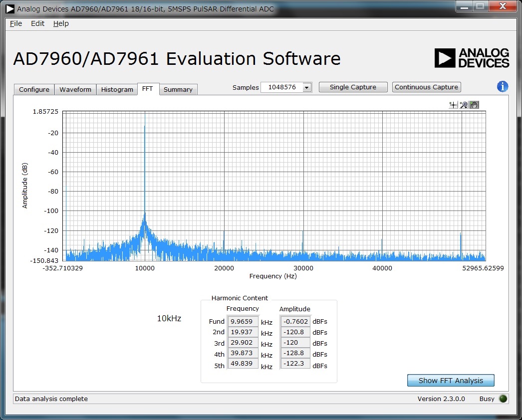Select the graph pan hand tool

474,105
